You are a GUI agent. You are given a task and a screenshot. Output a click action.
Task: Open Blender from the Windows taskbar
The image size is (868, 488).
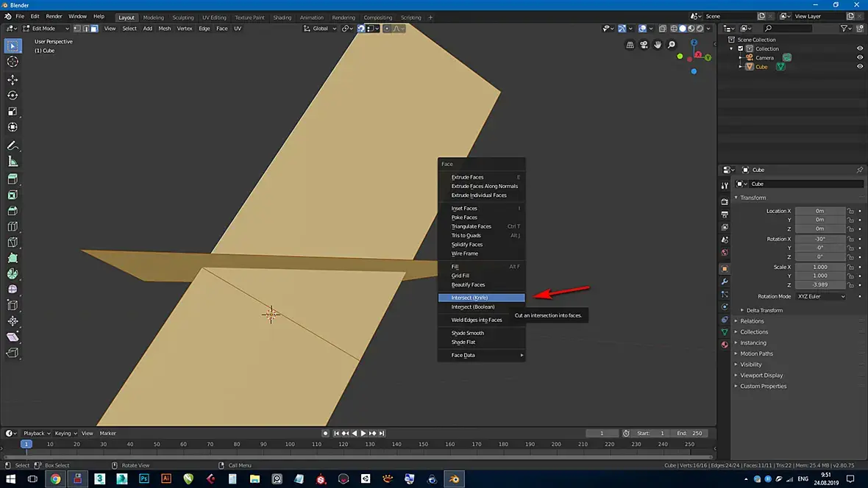pyautogui.click(x=453, y=478)
